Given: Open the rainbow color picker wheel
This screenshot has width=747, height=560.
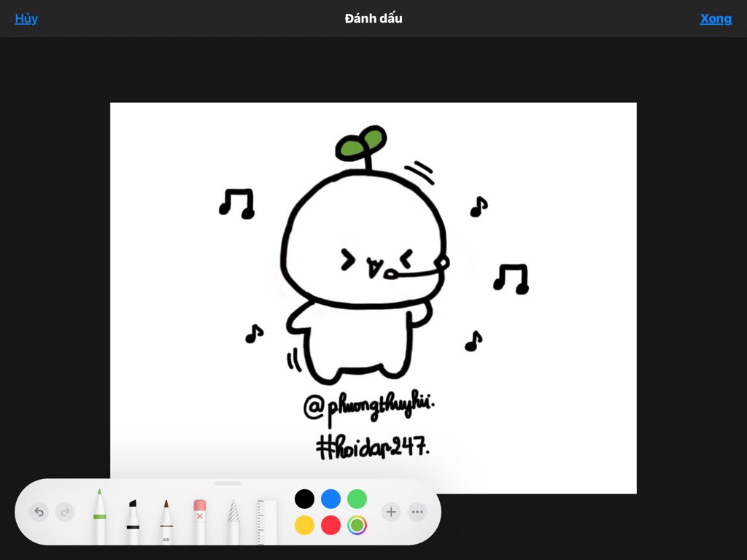Looking at the screenshot, I should click(x=357, y=525).
